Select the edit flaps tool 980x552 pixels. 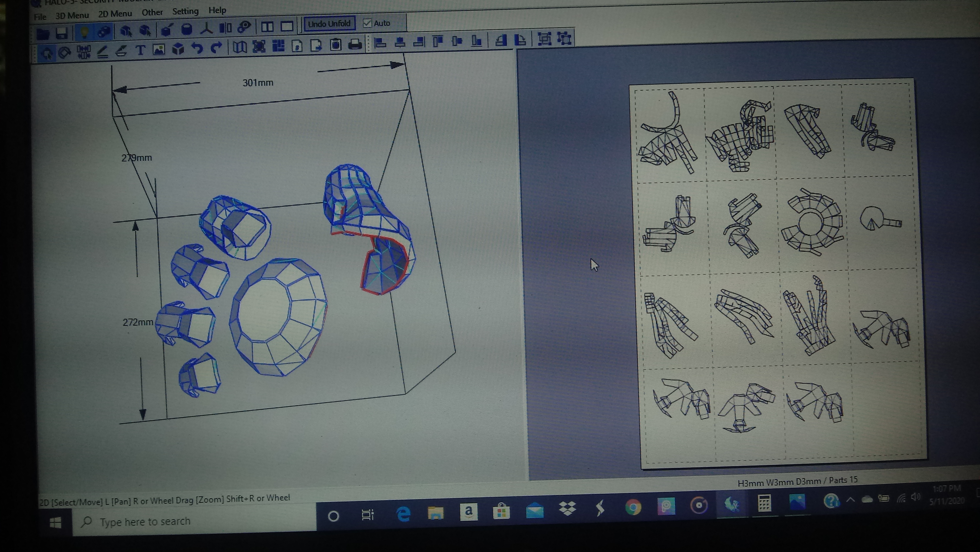(121, 51)
